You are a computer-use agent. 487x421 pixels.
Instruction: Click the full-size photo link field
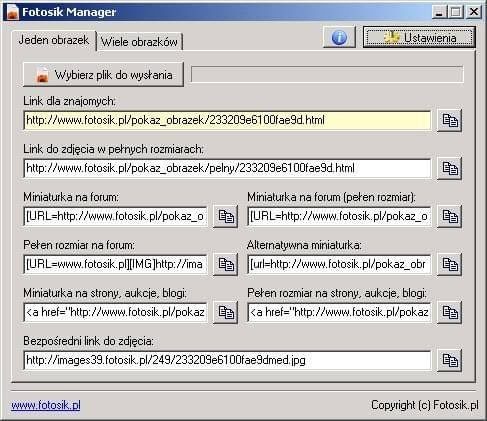tap(227, 168)
